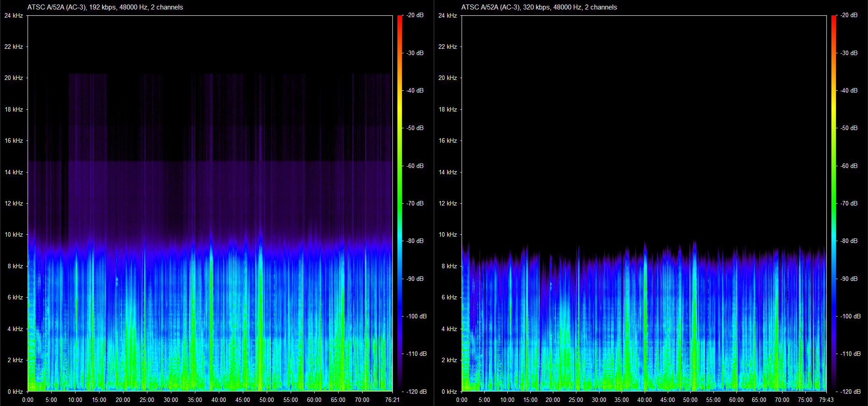Click the left plot's 18 kHz label
The width and height of the screenshot is (868, 406).
pos(14,109)
